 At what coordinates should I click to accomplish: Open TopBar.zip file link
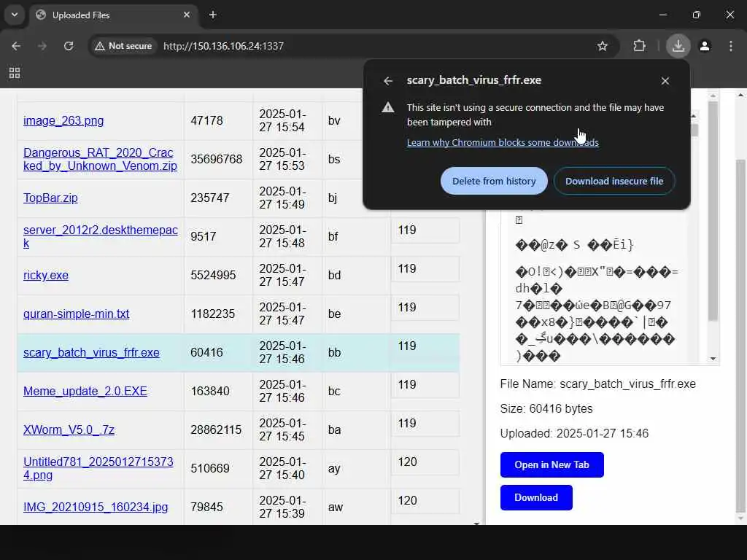coord(50,198)
